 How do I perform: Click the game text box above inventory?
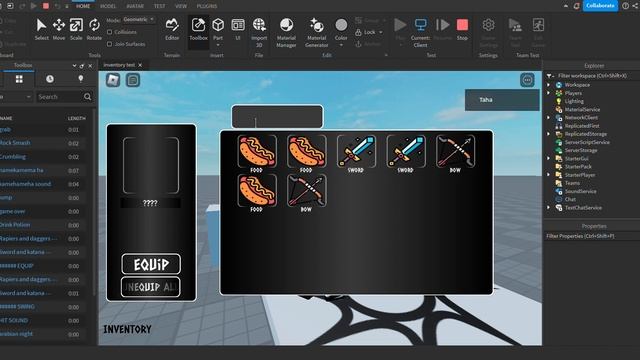pyautogui.click(x=278, y=116)
